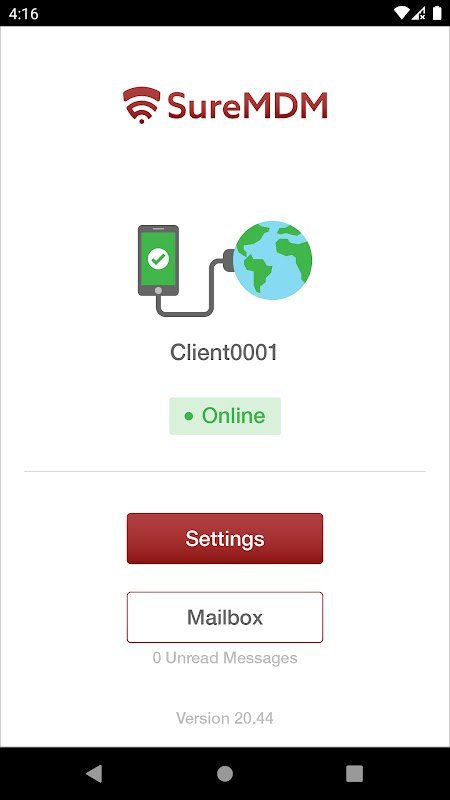The width and height of the screenshot is (450, 800).
Task: Tap the green Online status badge
Action: [225, 416]
